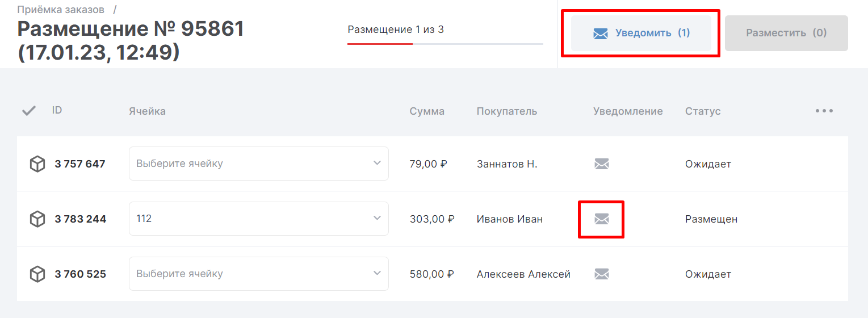Screen dimensions: 868x318
Task: Open the three-dots column options menu
Action: (824, 111)
